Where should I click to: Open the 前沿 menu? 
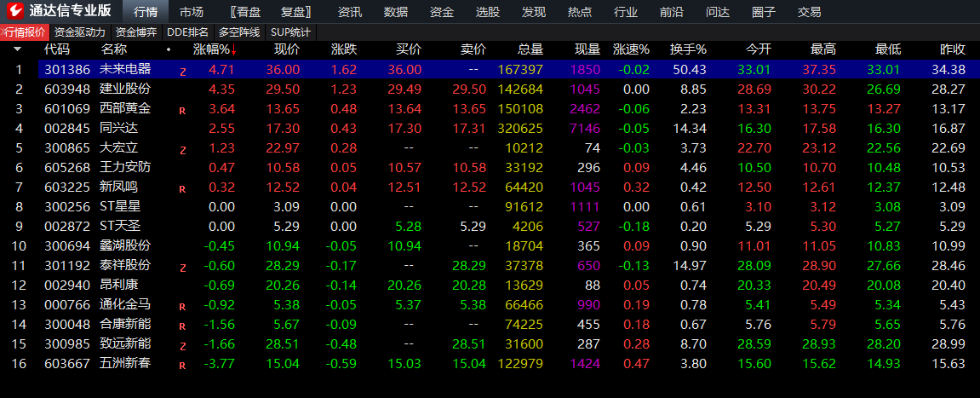coord(672,12)
